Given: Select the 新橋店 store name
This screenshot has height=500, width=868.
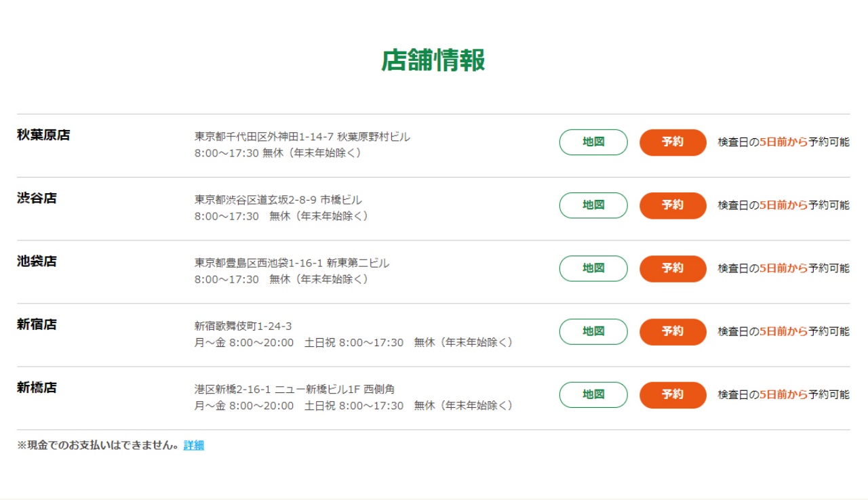Looking at the screenshot, I should pyautogui.click(x=37, y=388).
